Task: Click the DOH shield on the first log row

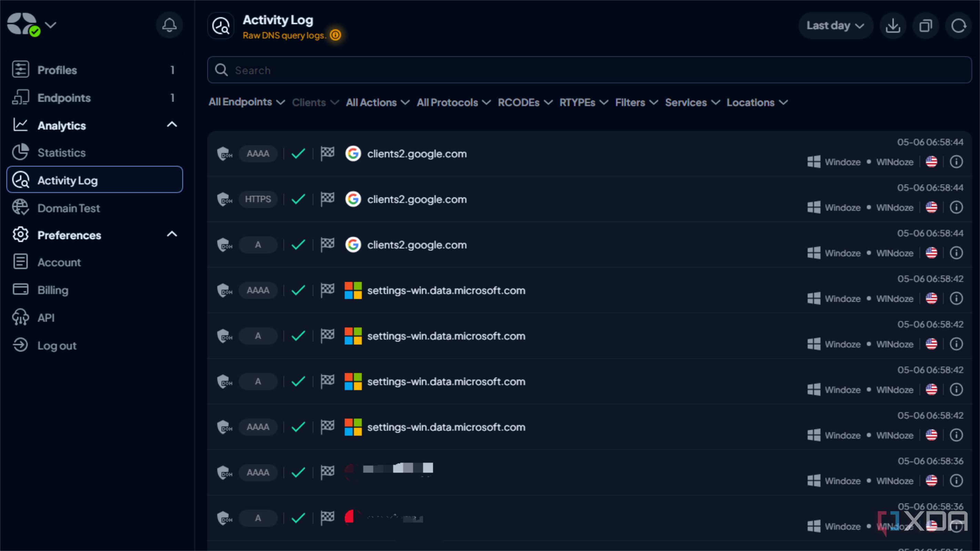Action: point(225,154)
